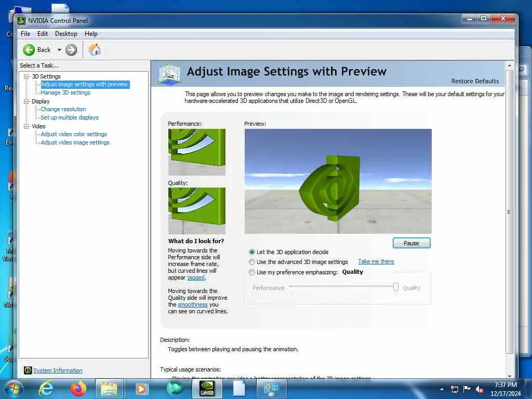Click the control panel taskbar icon
This screenshot has width=532, height=399.
pyautogui.click(x=271, y=389)
